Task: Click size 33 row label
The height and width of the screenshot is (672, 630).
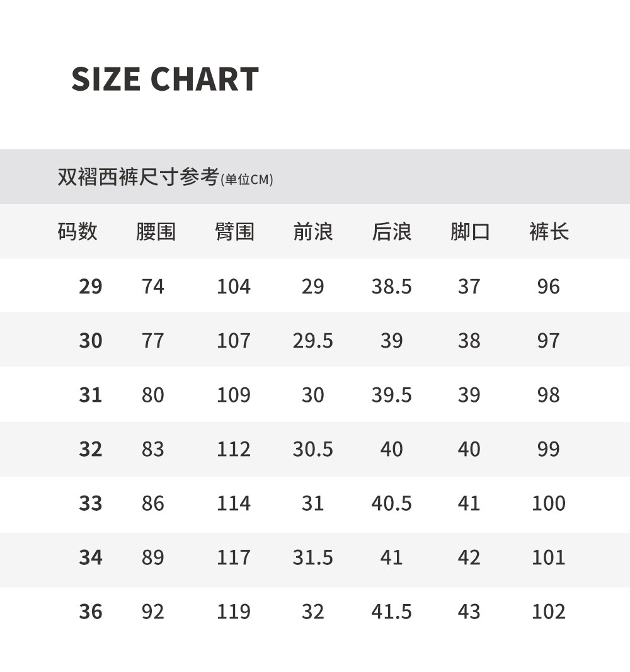Action: tap(90, 503)
